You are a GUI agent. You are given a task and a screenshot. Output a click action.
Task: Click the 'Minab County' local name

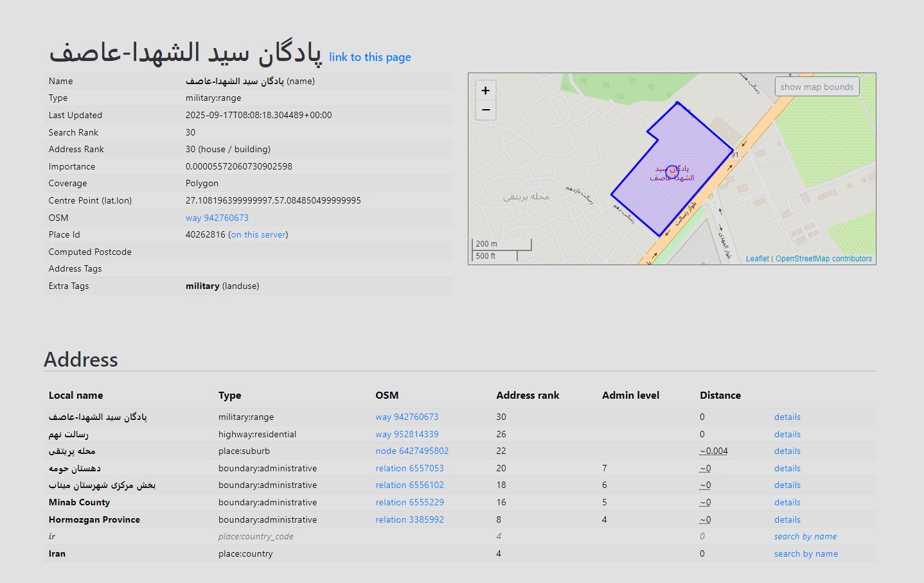point(79,502)
